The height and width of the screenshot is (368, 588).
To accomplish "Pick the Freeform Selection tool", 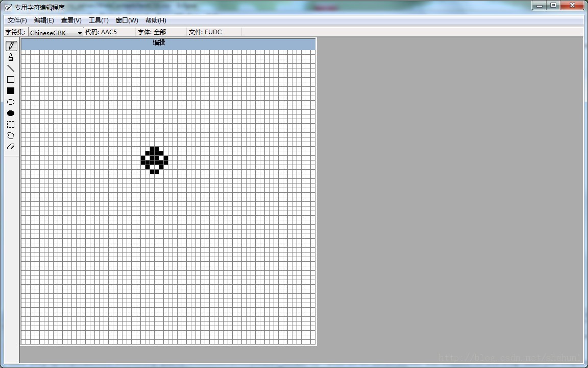I will [x=11, y=136].
